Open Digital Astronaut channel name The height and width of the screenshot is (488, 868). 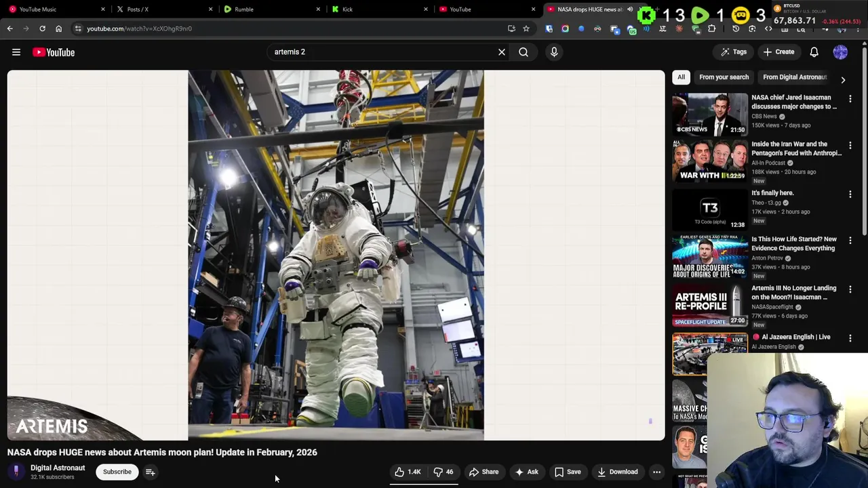58,468
